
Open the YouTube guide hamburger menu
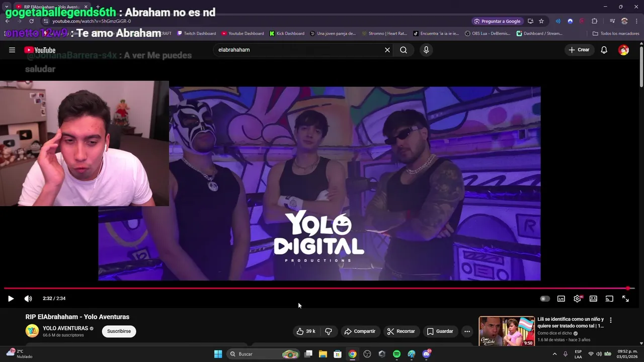[12, 50]
